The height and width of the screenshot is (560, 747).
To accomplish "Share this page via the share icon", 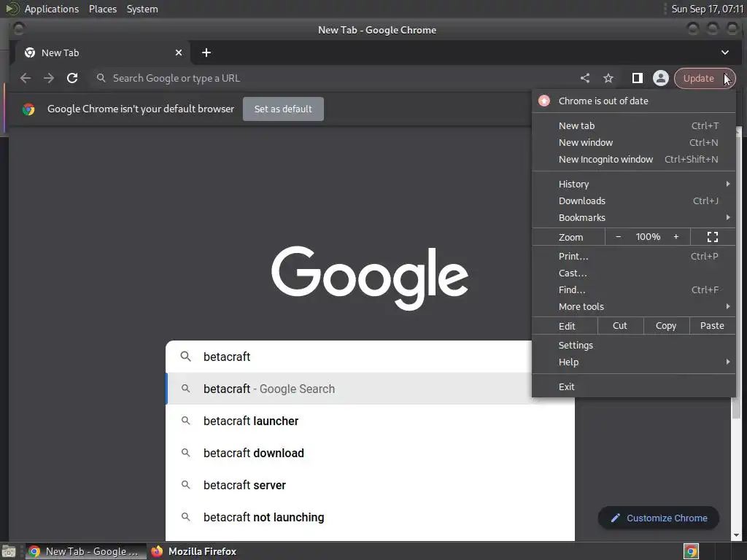I will point(585,78).
